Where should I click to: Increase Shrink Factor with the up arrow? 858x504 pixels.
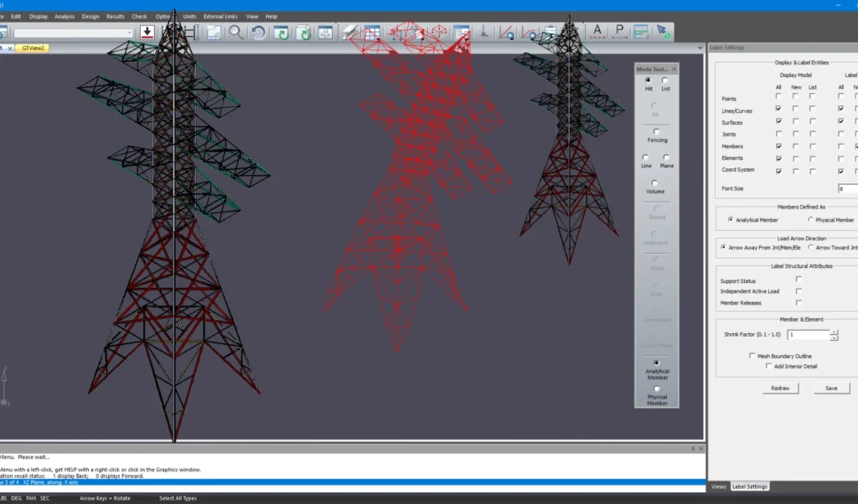[x=834, y=332]
